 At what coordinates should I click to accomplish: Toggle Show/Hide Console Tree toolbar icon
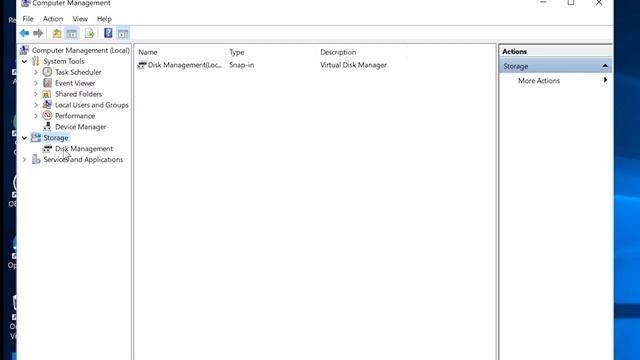point(72,33)
